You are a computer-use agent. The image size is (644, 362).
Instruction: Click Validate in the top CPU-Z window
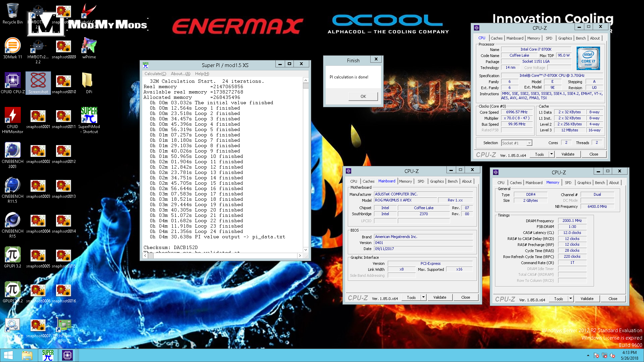coord(568,154)
